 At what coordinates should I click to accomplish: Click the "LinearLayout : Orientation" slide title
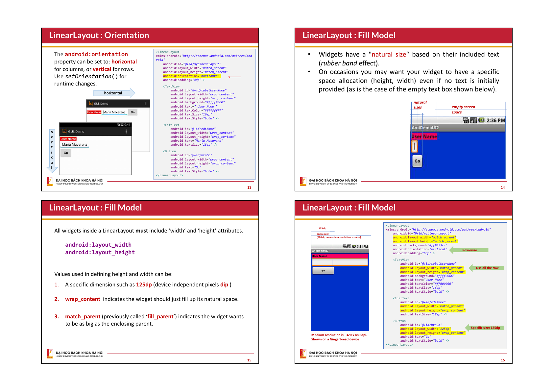click(x=99, y=36)
